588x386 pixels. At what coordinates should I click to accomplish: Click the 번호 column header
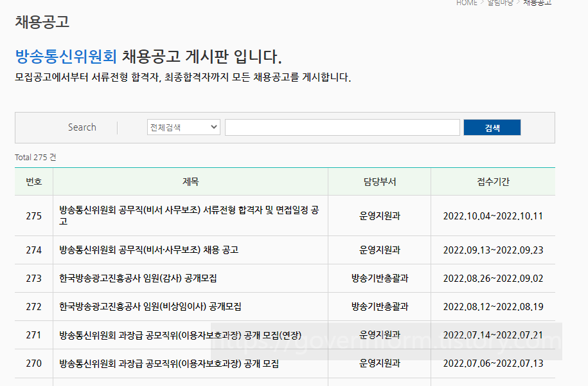[x=34, y=181]
